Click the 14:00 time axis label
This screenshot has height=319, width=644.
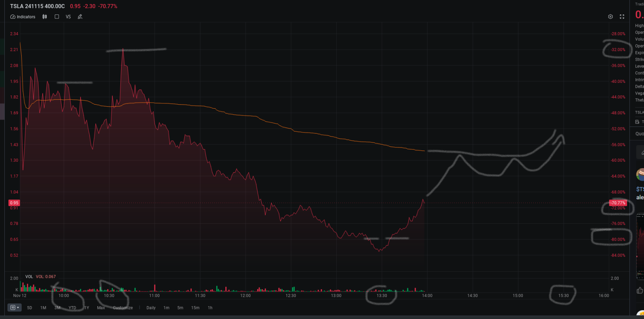(427, 296)
